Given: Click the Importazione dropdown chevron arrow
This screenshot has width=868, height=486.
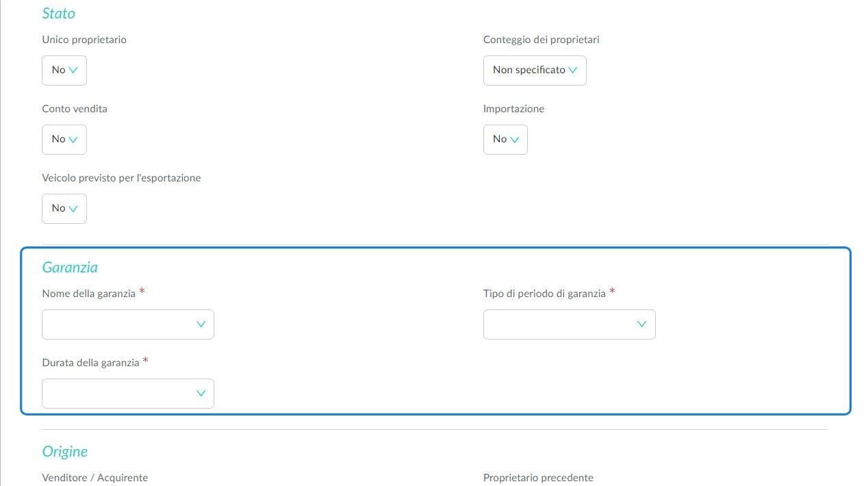Looking at the screenshot, I should (x=514, y=140).
